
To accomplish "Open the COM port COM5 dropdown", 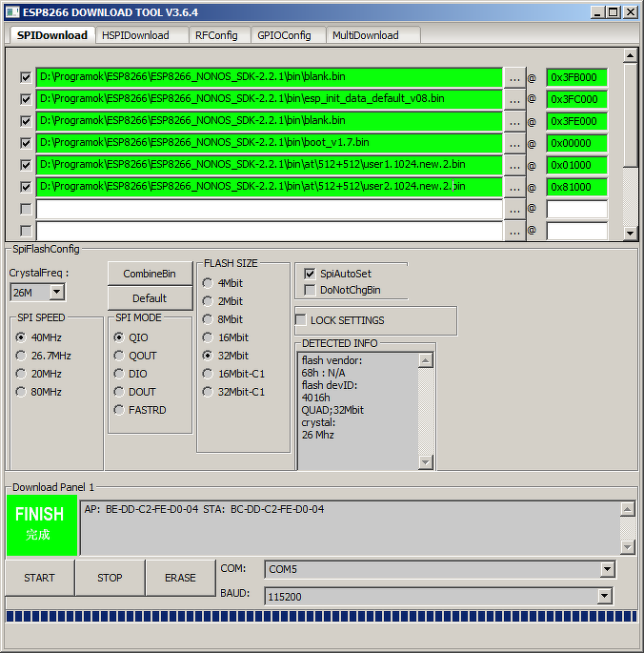I will (x=607, y=569).
